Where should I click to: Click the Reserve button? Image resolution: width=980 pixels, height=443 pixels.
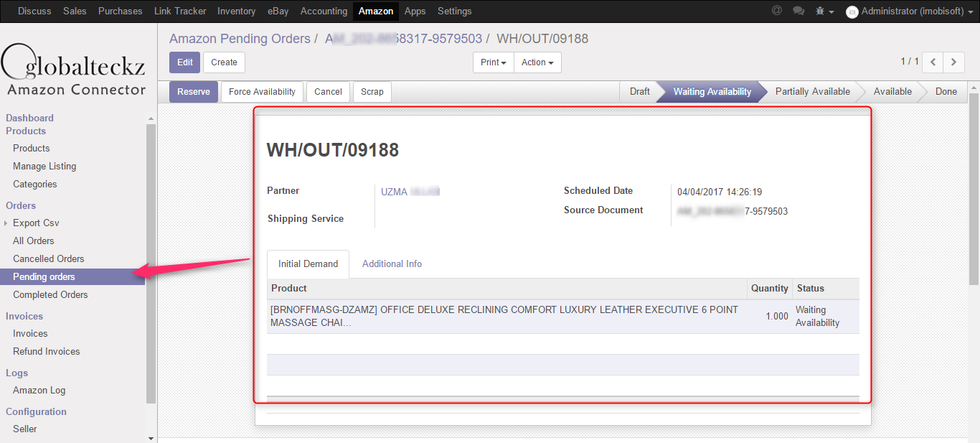(x=194, y=92)
